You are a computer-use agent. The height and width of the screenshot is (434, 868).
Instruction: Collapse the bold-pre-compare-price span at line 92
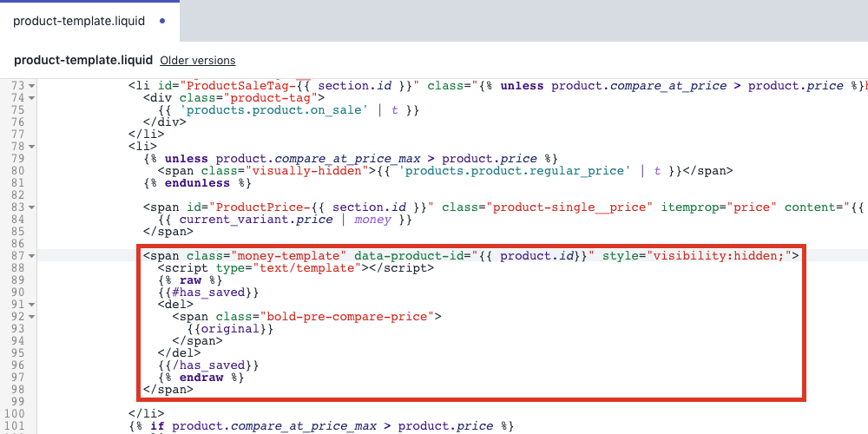point(32,317)
